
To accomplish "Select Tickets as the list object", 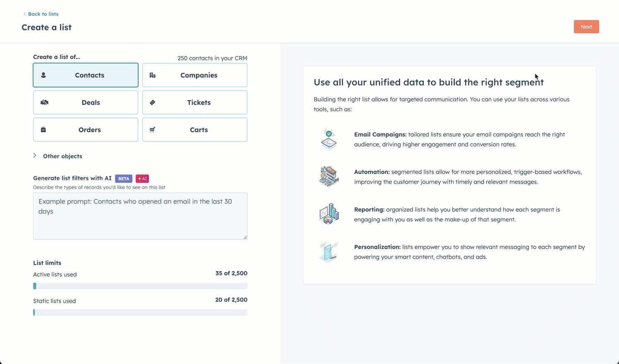I will (195, 103).
